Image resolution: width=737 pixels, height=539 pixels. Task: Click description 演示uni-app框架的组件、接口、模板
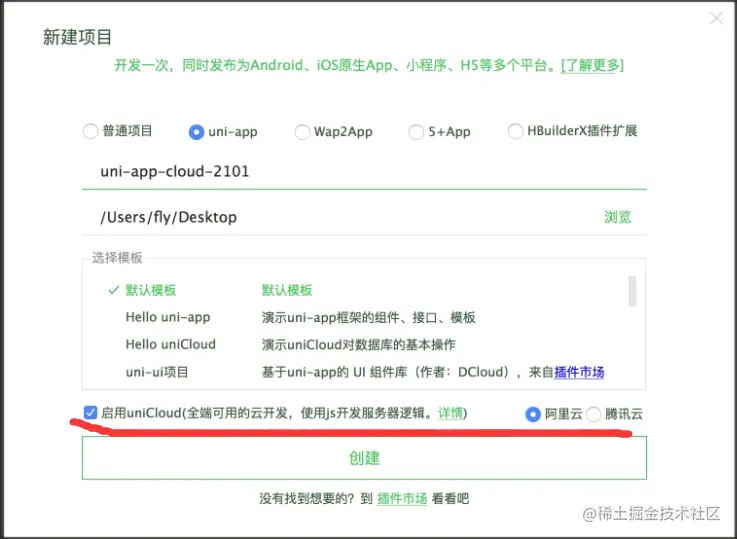368,317
